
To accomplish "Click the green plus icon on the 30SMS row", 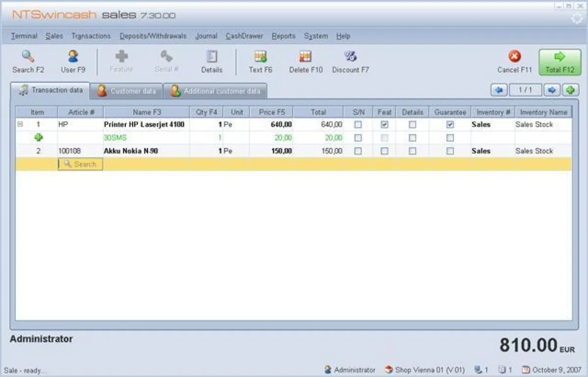I will pyautogui.click(x=38, y=138).
